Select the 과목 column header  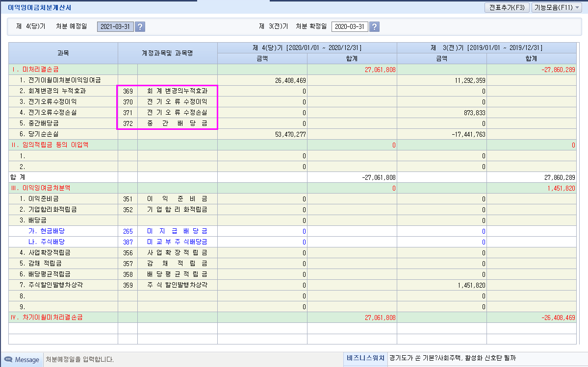[x=63, y=53]
